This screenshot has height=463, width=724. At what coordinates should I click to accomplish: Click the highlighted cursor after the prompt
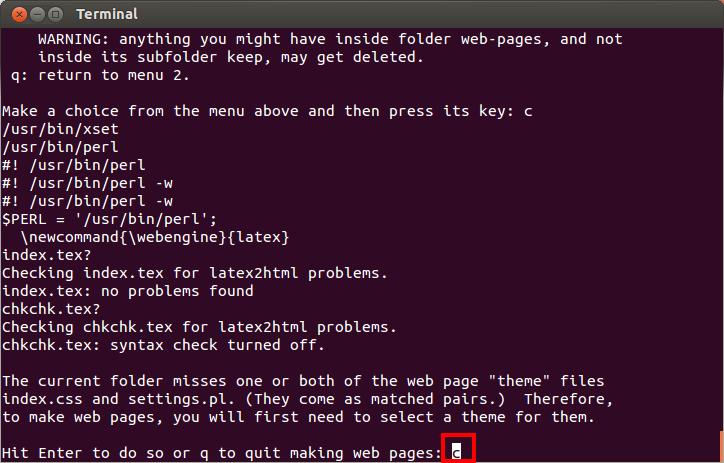pyautogui.click(x=456, y=454)
